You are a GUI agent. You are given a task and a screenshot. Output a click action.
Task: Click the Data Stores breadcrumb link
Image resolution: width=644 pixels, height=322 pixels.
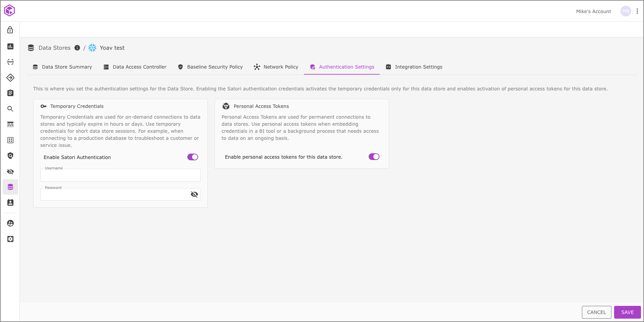(54, 48)
